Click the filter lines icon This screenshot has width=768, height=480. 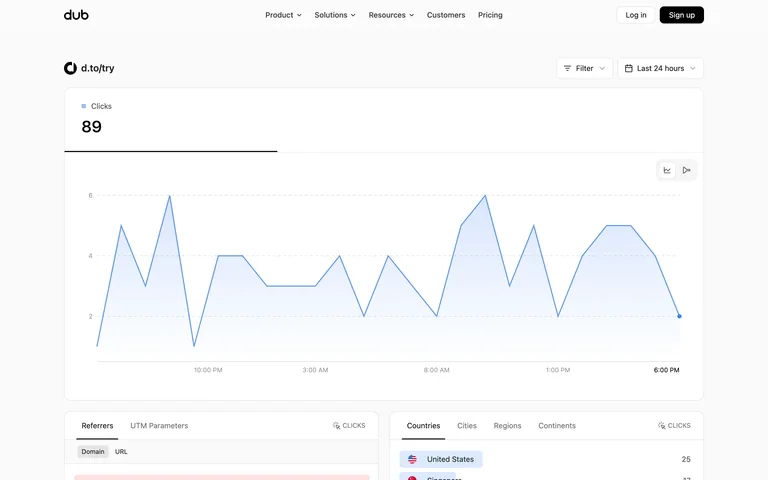[567, 68]
